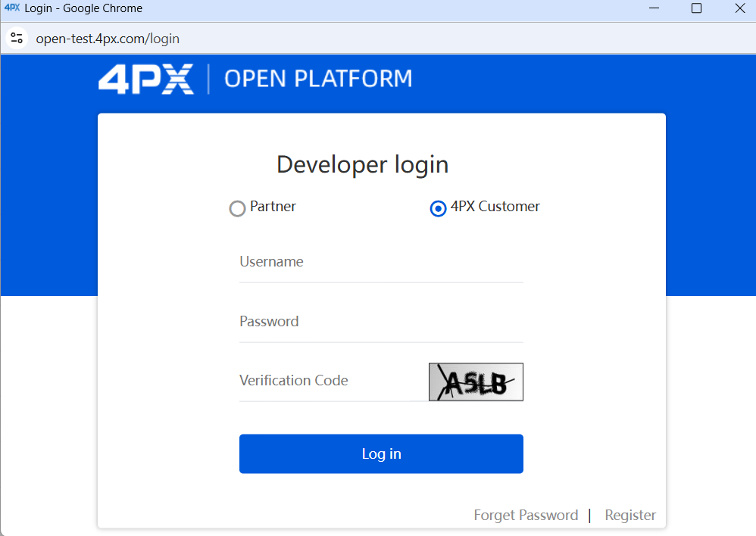The width and height of the screenshot is (756, 536).
Task: Select the Partner radio button
Action: pyautogui.click(x=237, y=208)
